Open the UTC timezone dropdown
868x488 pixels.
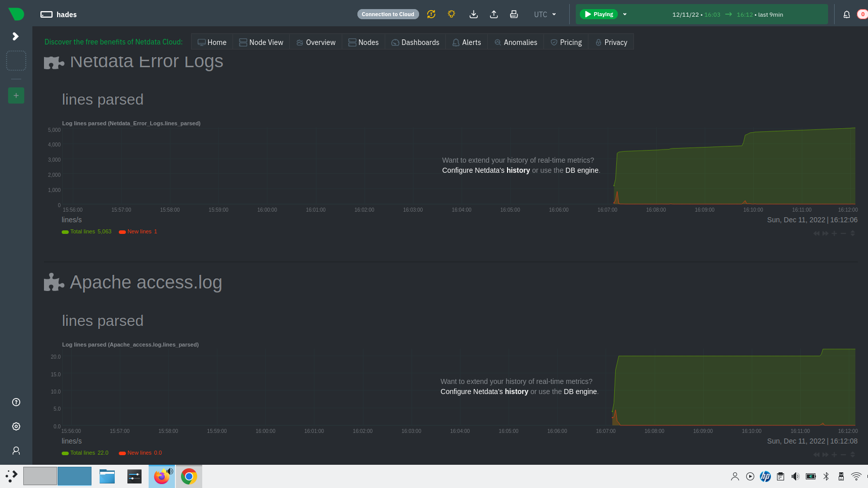[545, 15]
